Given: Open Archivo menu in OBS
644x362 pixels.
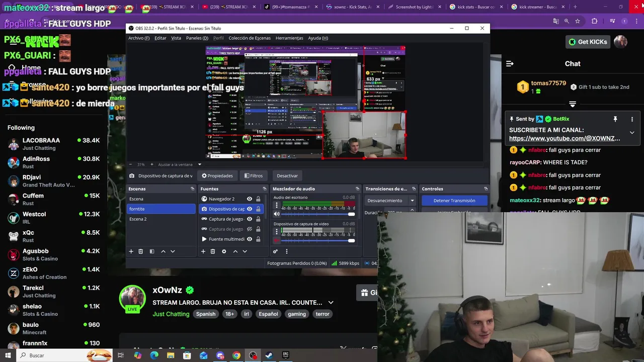Looking at the screenshot, I should [139, 38].
